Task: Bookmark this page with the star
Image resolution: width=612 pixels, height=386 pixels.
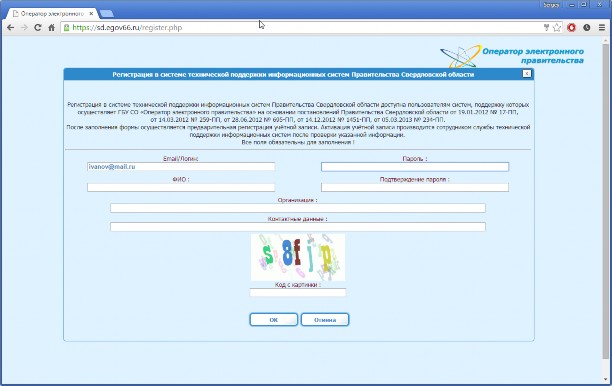Action: click(x=557, y=28)
